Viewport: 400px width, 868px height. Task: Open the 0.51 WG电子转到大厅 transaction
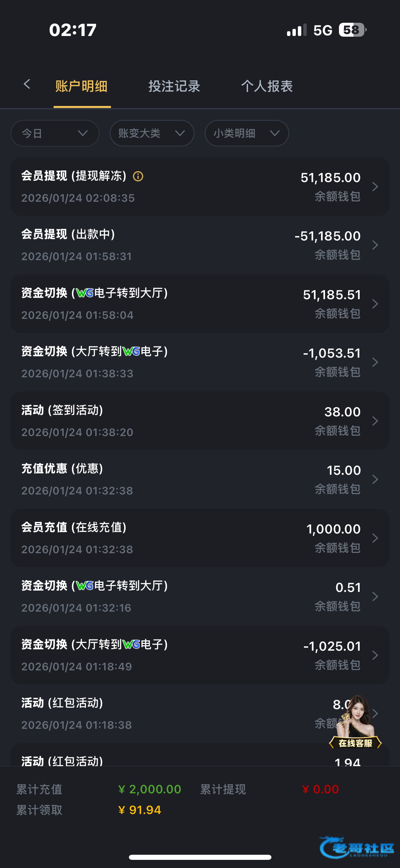point(199,596)
